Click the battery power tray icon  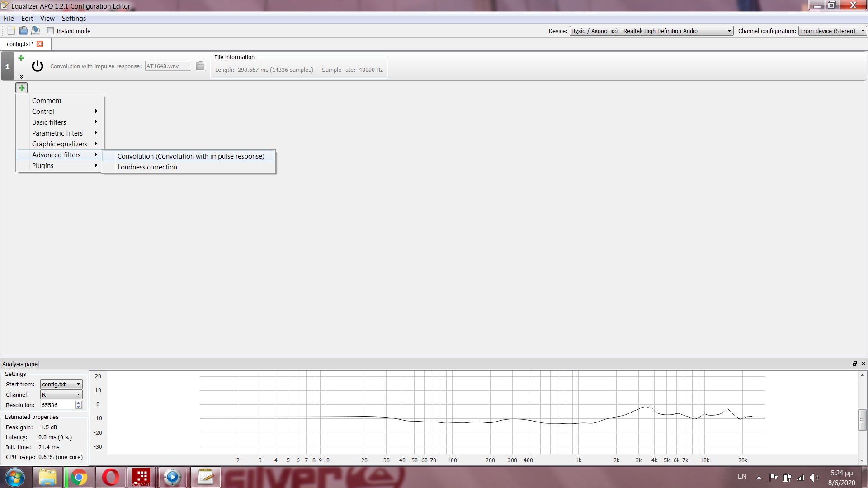787,477
